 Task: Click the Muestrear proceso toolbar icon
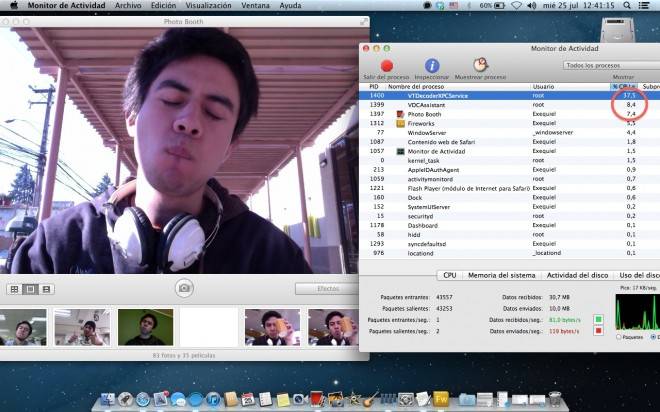coord(480,65)
